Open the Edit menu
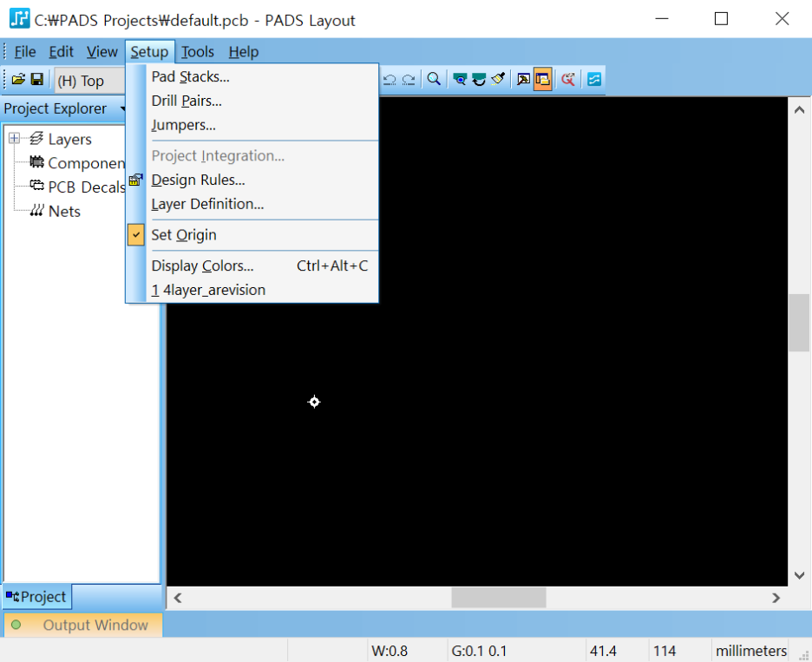 (61, 52)
